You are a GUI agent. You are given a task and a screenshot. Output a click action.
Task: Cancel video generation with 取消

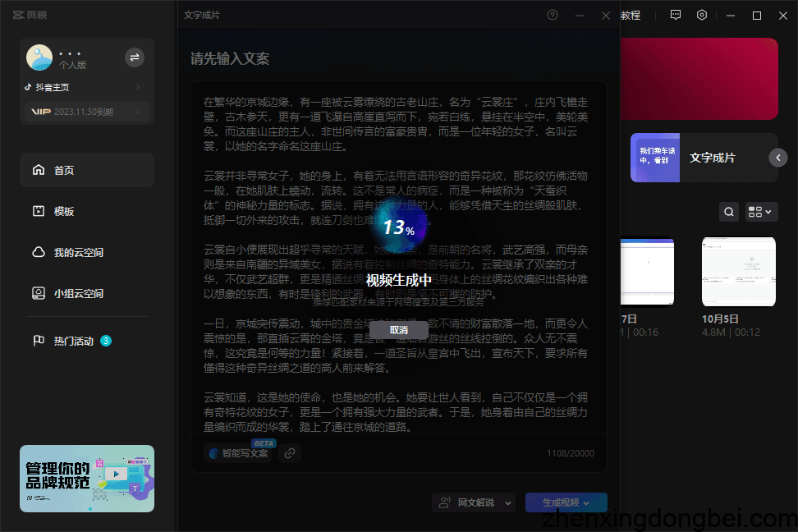[x=400, y=329]
